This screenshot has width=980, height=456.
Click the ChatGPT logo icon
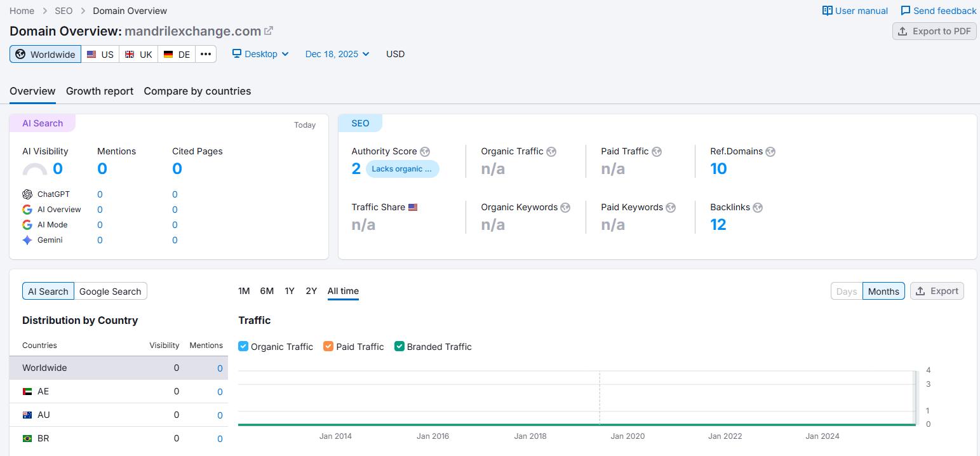click(27, 194)
